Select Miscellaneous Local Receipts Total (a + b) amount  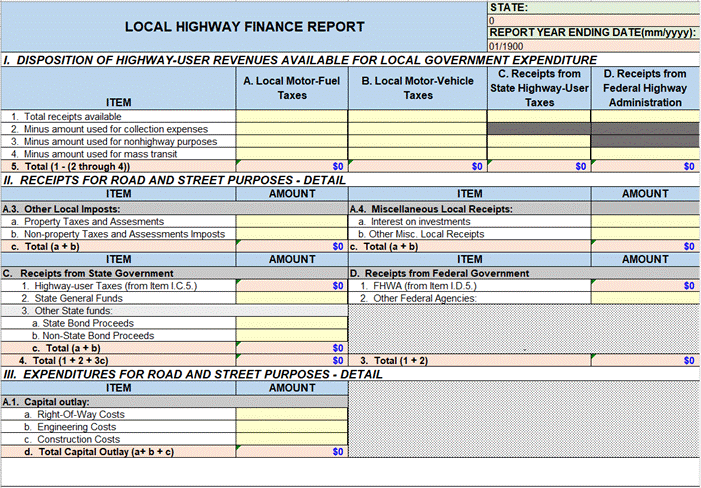pyautogui.click(x=646, y=246)
